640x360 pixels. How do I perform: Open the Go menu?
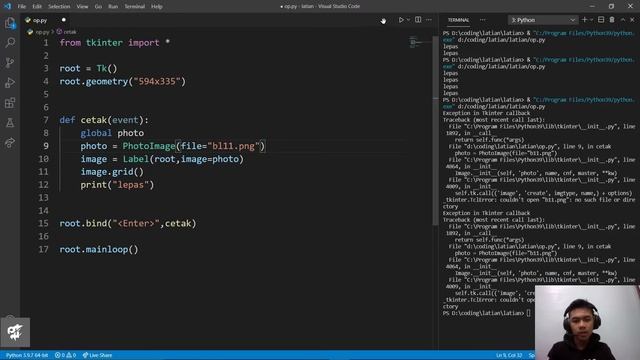pos(98,7)
